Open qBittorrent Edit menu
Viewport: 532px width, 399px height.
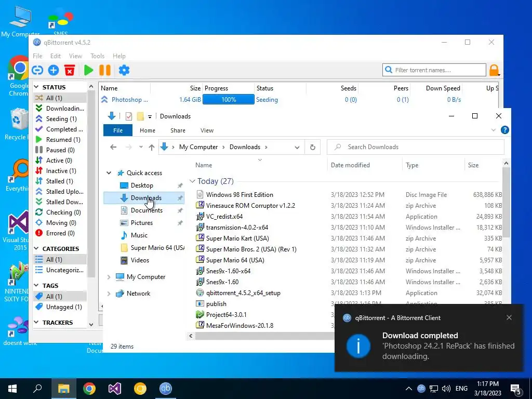click(x=55, y=56)
